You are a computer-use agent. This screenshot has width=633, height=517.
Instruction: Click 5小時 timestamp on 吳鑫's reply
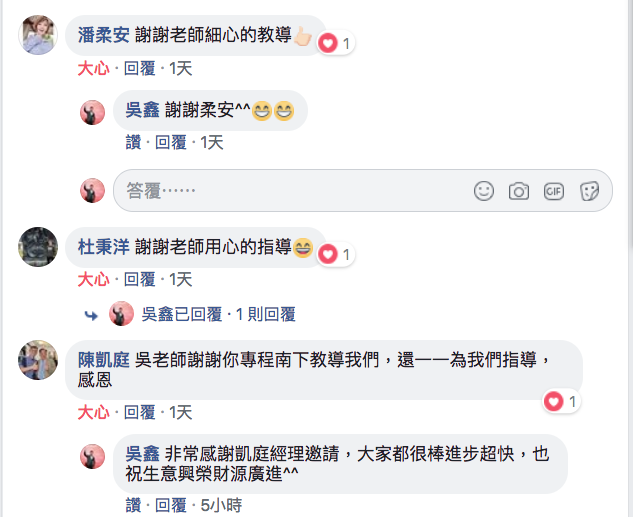coord(221,505)
